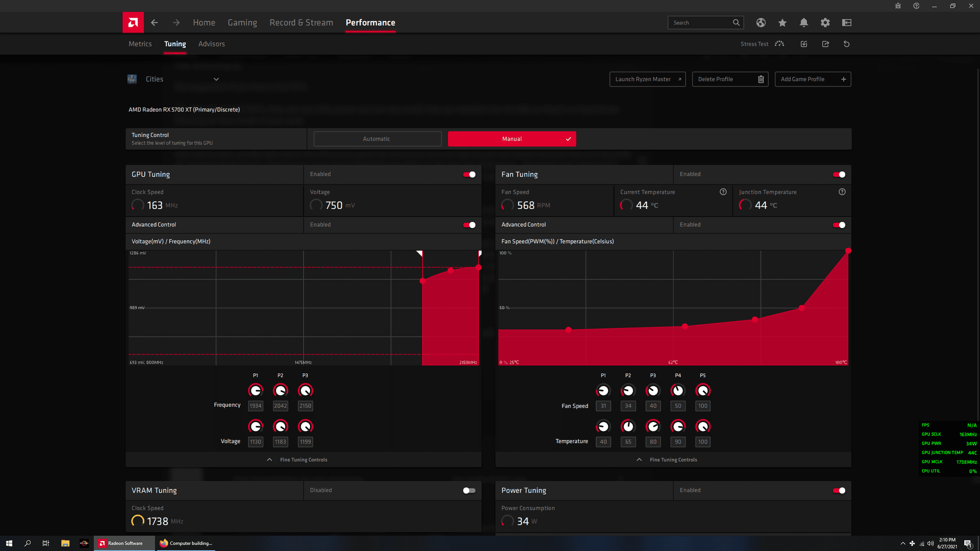The height and width of the screenshot is (551, 980).
Task: Click the P5 Fan Speed dial
Action: (x=703, y=391)
